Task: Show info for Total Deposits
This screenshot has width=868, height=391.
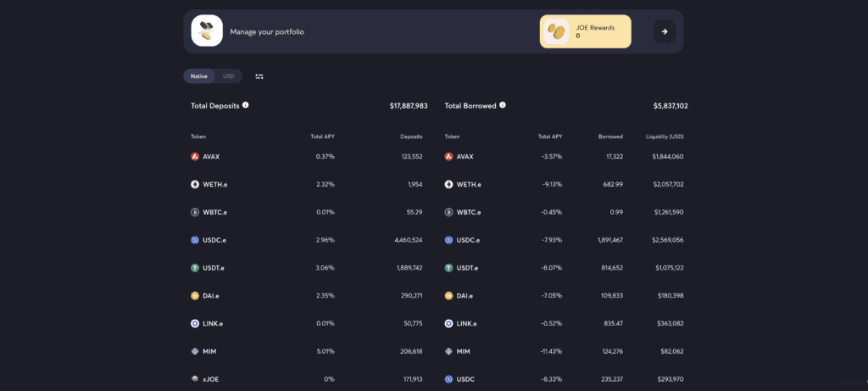Action: (245, 104)
